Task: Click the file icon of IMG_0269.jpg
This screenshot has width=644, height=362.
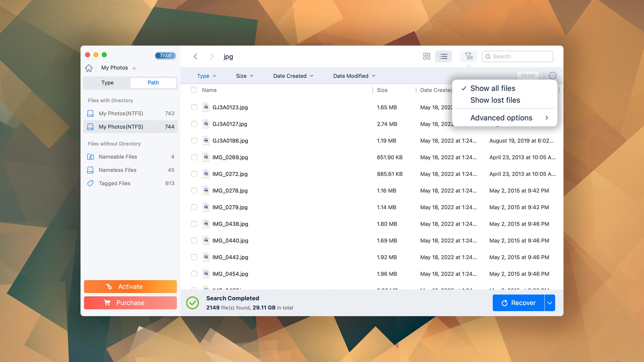Action: pyautogui.click(x=206, y=157)
